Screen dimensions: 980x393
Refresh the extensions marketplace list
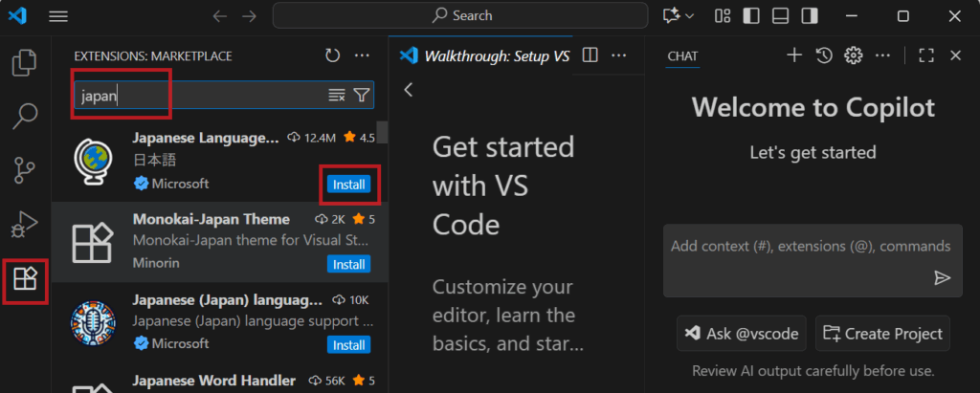[x=332, y=55]
